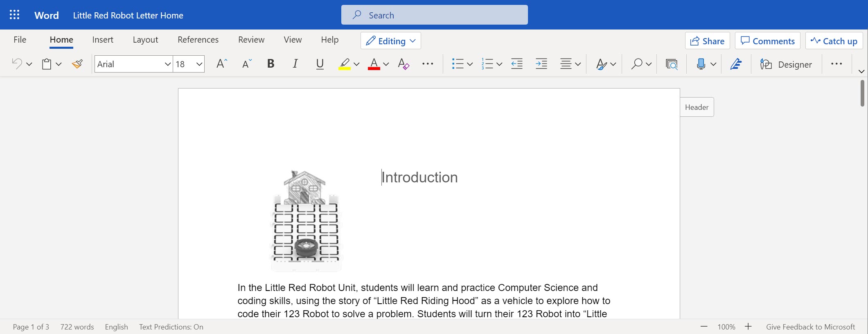Click inside the Search box

click(434, 15)
